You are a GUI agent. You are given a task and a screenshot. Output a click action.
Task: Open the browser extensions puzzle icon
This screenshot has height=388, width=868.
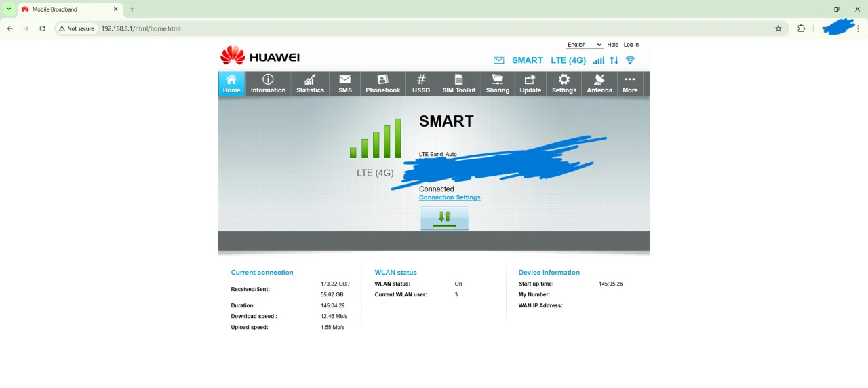point(801,28)
